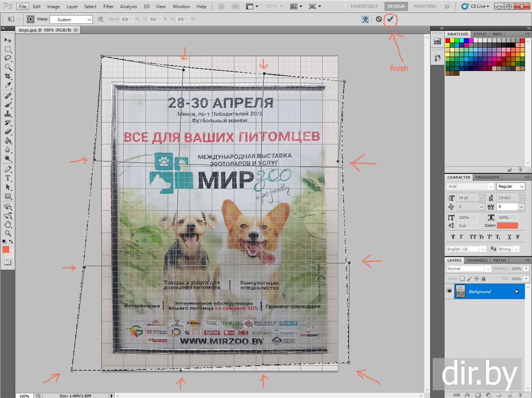The image size is (532, 398).
Task: Open the CS Live button
Action: point(475,7)
